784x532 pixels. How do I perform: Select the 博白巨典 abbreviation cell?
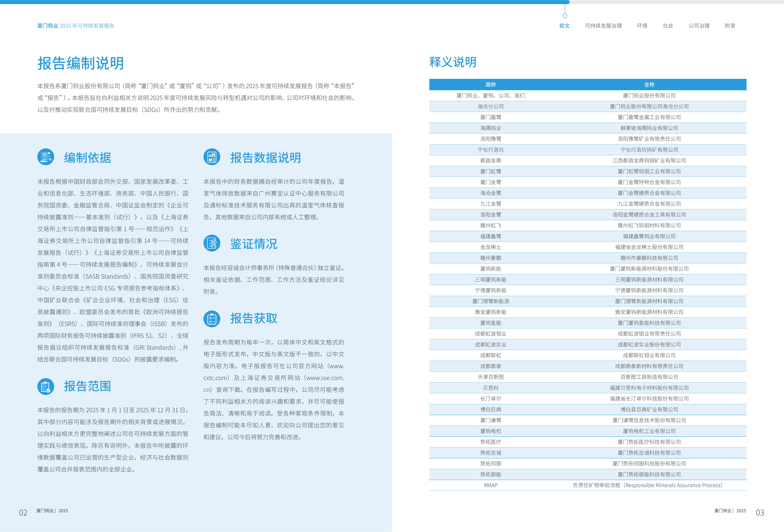pos(491,409)
